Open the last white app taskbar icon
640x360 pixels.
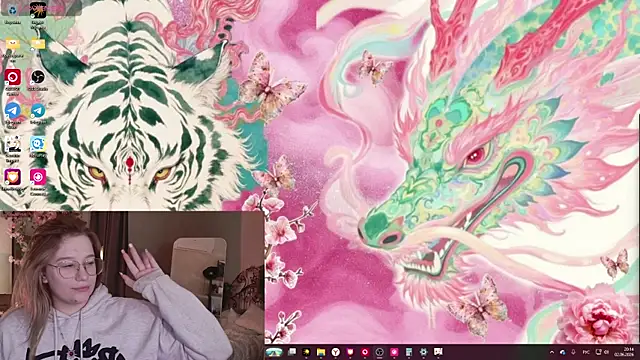pyautogui.click(x=438, y=352)
